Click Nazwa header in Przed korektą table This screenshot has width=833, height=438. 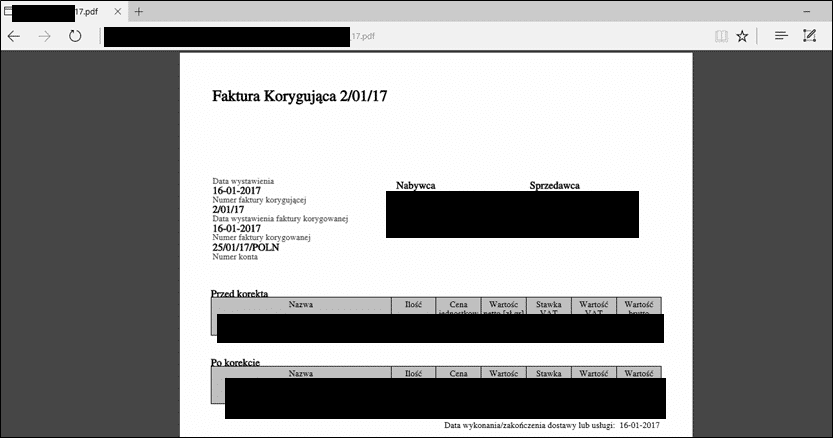pyautogui.click(x=301, y=305)
